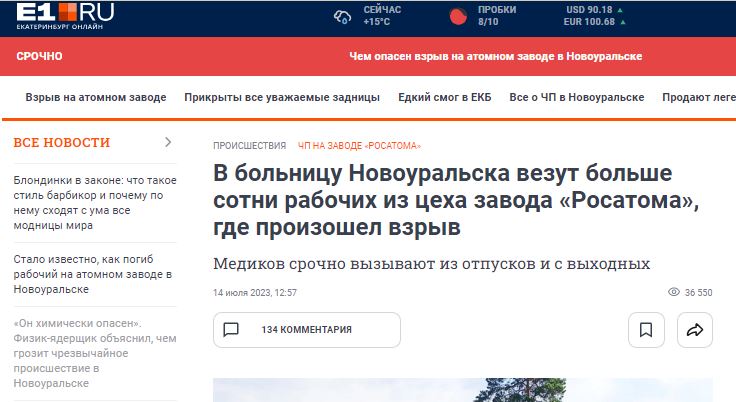Open the ЧП на заводе «Росатома» tag
This screenshot has width=736, height=402.
point(360,146)
